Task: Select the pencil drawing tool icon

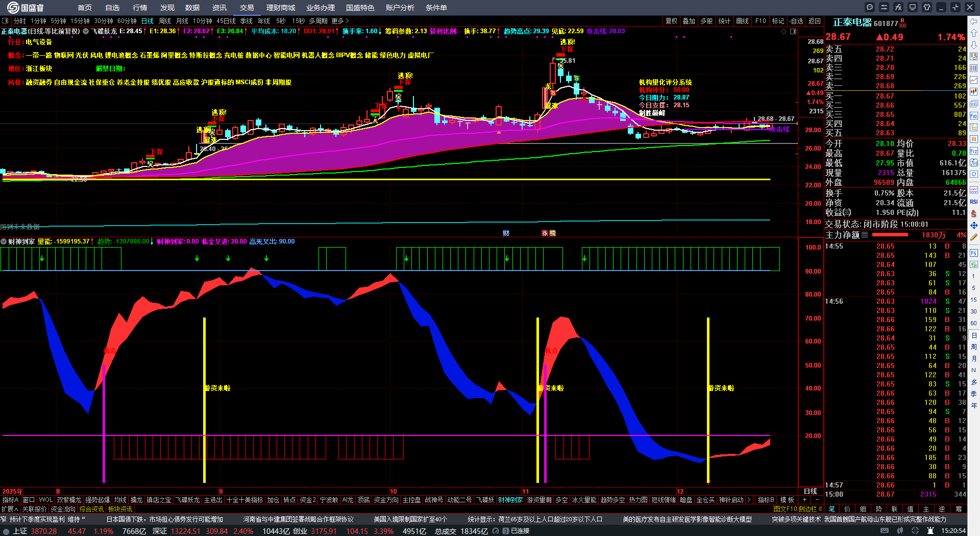Action: pyautogui.click(x=974, y=237)
